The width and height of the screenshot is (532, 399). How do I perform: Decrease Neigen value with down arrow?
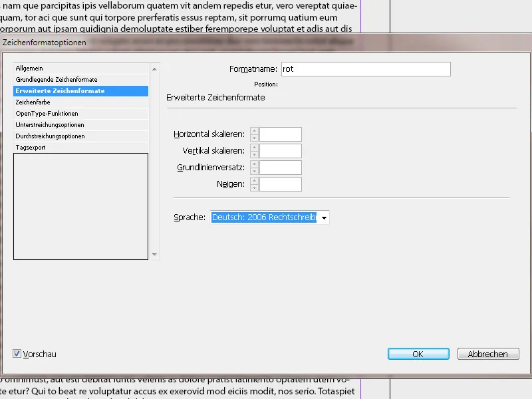point(254,188)
